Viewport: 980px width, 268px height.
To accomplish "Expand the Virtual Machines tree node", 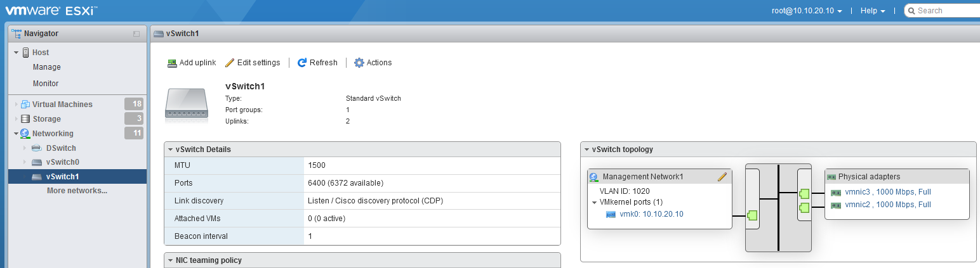I will tap(16, 105).
